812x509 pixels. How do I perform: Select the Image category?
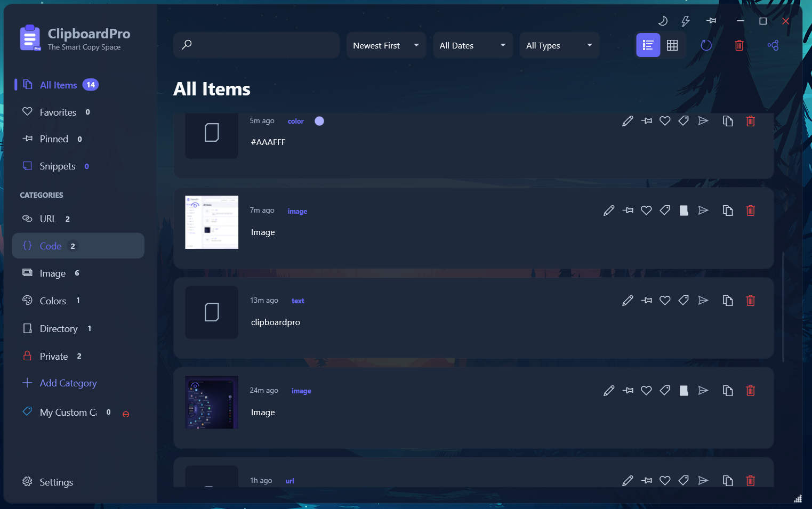(78, 273)
